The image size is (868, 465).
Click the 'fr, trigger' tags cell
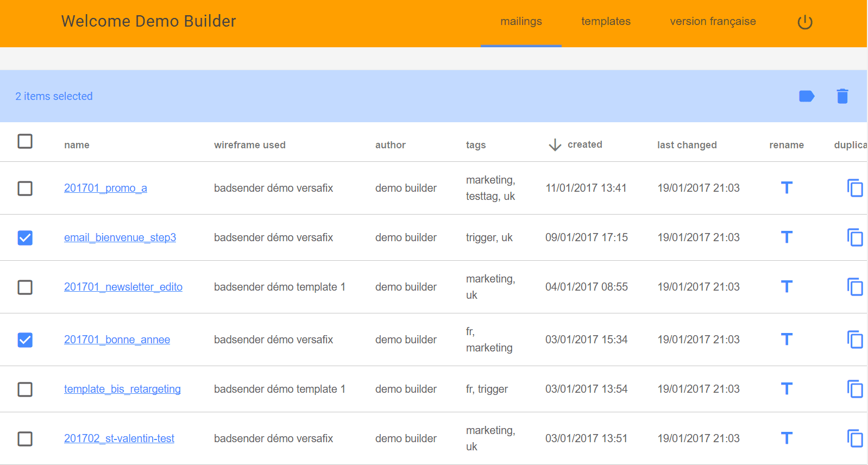[487, 389]
